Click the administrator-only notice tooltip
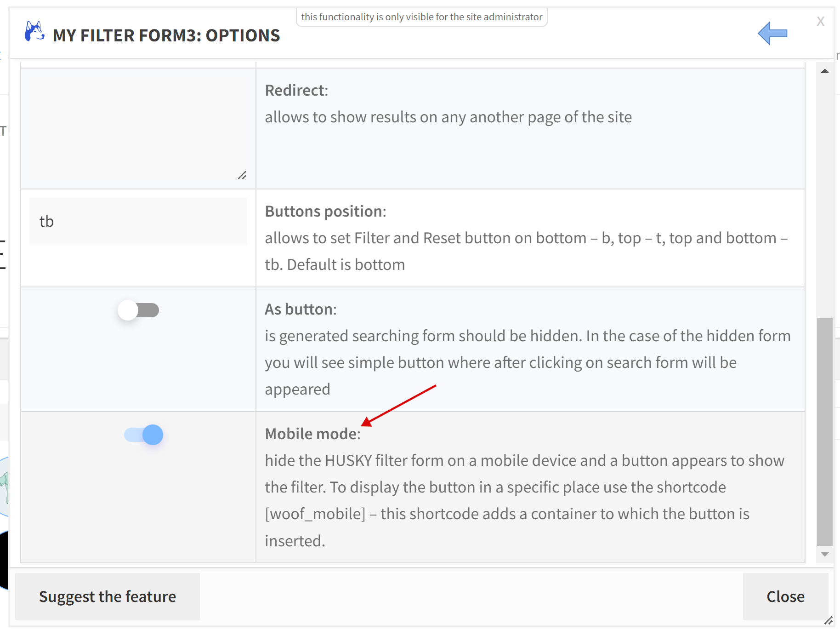The height and width of the screenshot is (636, 840). click(422, 17)
